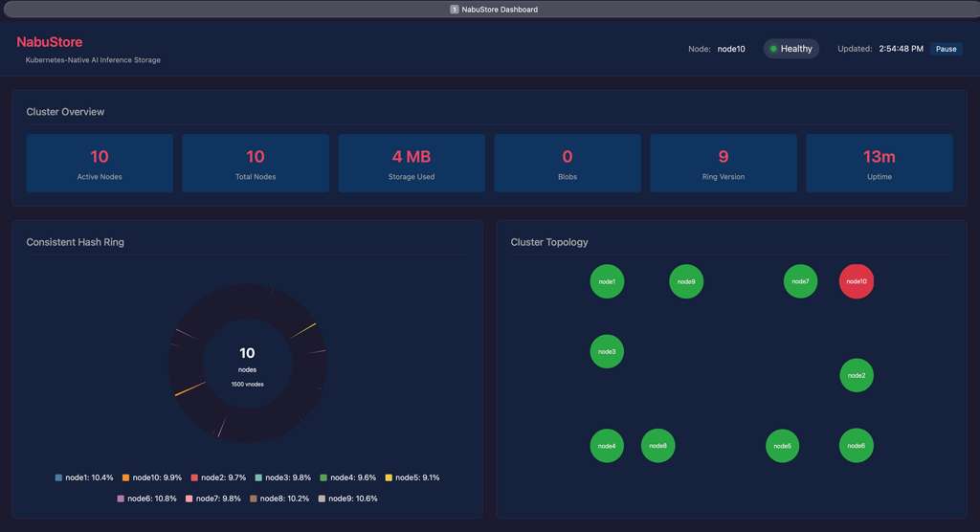Viewport: 980px width, 532px height.
Task: Select node2 in Cluster Topology
Action: [x=857, y=375]
